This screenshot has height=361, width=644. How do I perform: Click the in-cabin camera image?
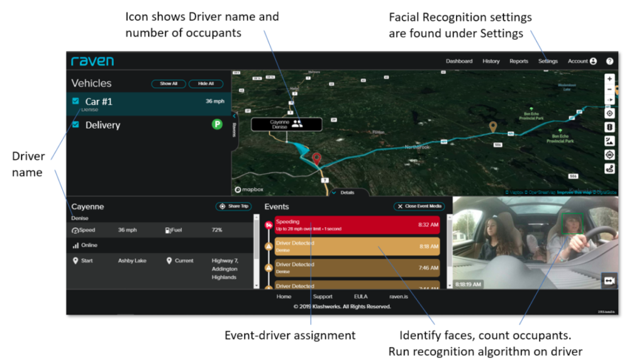pos(536,243)
